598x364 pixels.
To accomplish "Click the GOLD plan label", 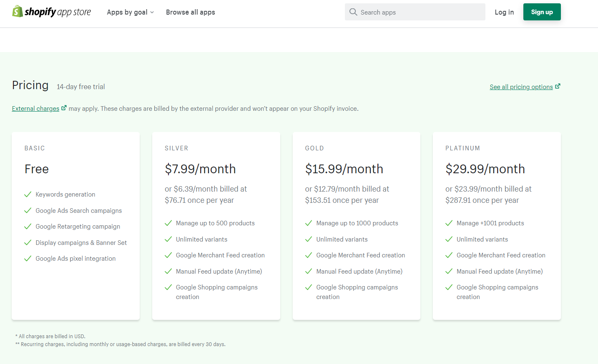I will pyautogui.click(x=314, y=148).
